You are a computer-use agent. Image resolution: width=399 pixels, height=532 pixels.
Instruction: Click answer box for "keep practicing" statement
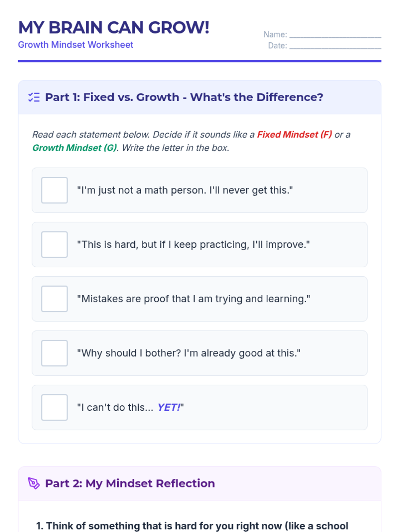pyautogui.click(x=55, y=244)
